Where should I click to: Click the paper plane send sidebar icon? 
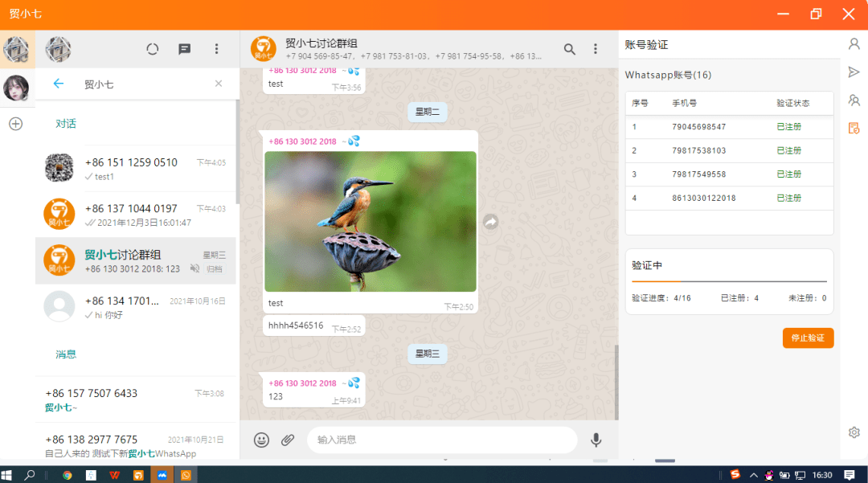[854, 72]
